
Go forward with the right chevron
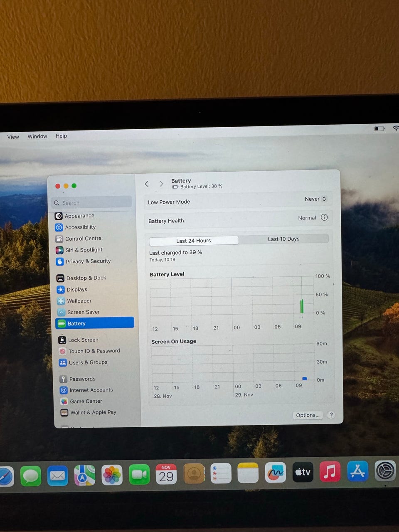(x=161, y=184)
